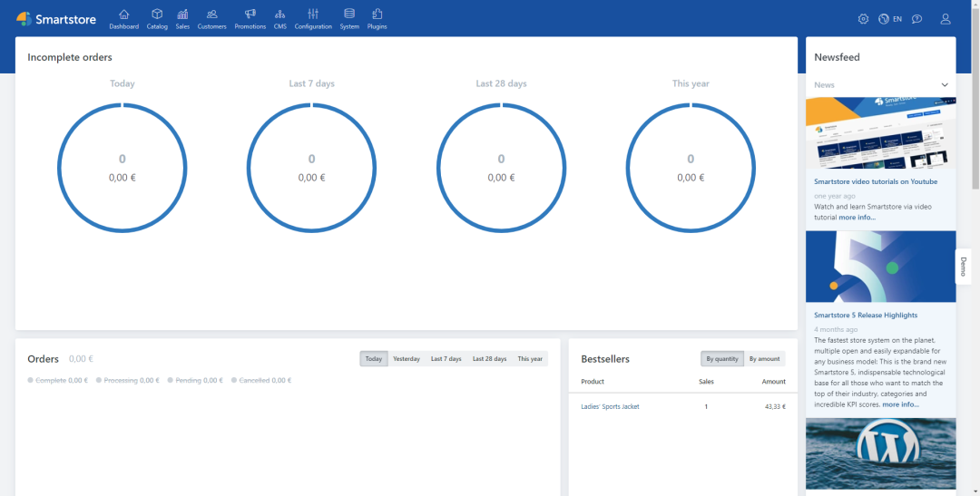
Task: Click the Today incomplete orders circle
Action: pyautogui.click(x=122, y=168)
